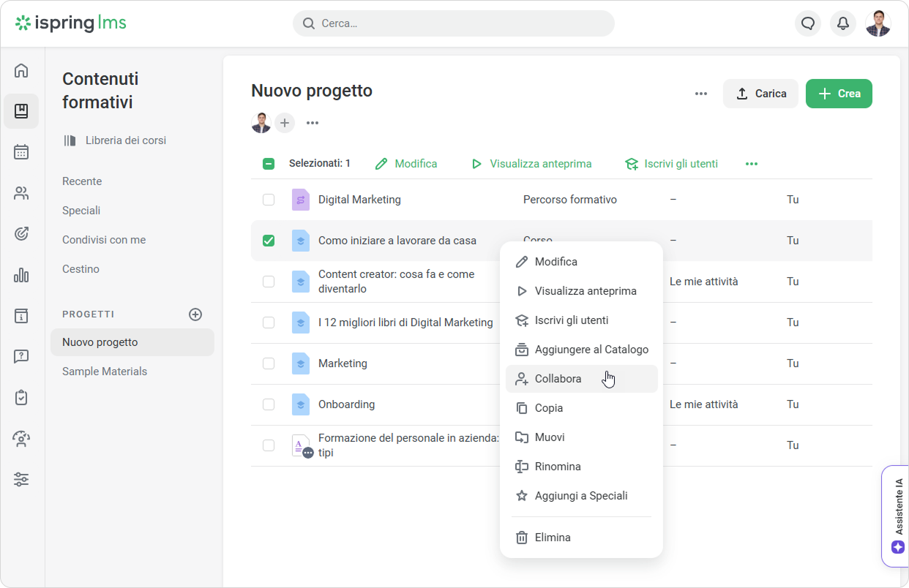Click the users icon in left sidebar
This screenshot has height=588, width=909.
point(21,193)
